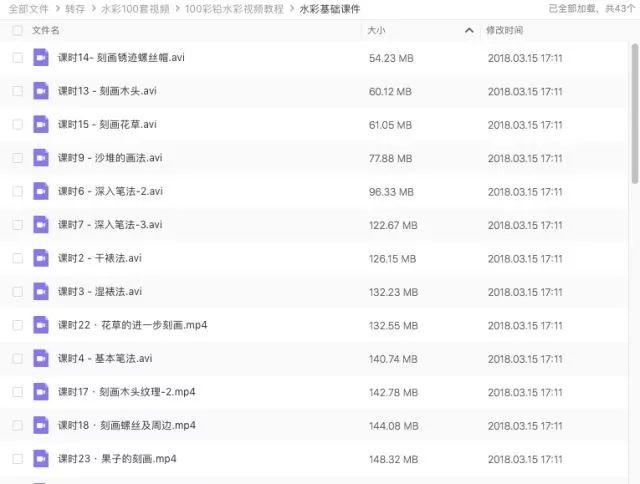Click video icon of 课时9 沙堆的画法.avi
Screen dimensions: 640x484
point(41,158)
